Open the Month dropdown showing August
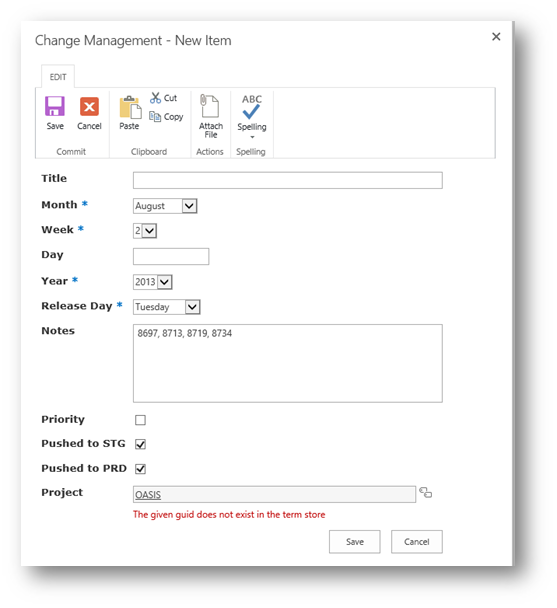The width and height of the screenshot is (557, 608). point(165,206)
